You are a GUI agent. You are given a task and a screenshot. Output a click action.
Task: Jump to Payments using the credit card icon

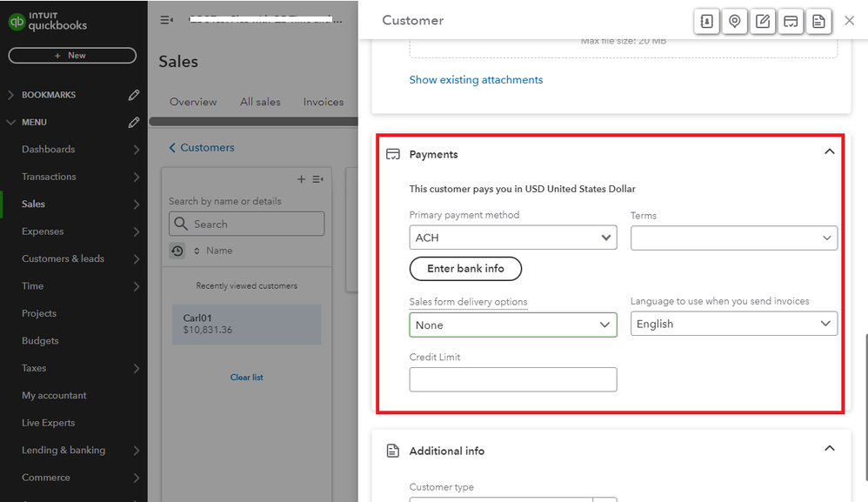791,21
